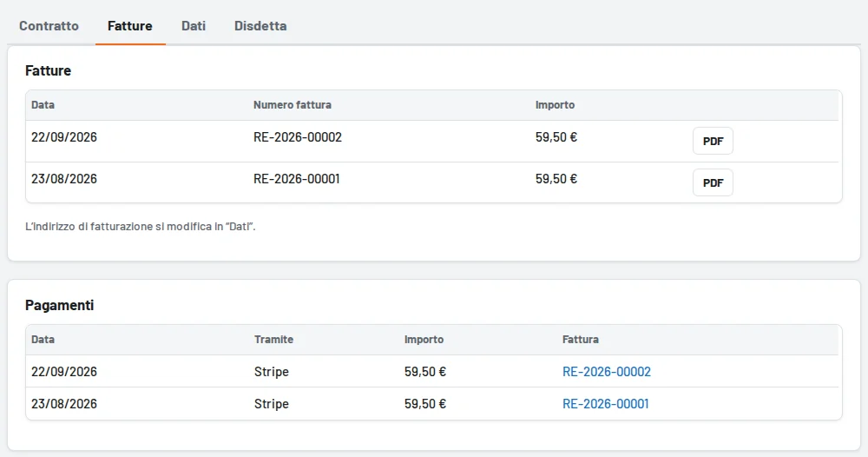Open the Dati tab
This screenshot has height=457, width=868.
(x=194, y=26)
